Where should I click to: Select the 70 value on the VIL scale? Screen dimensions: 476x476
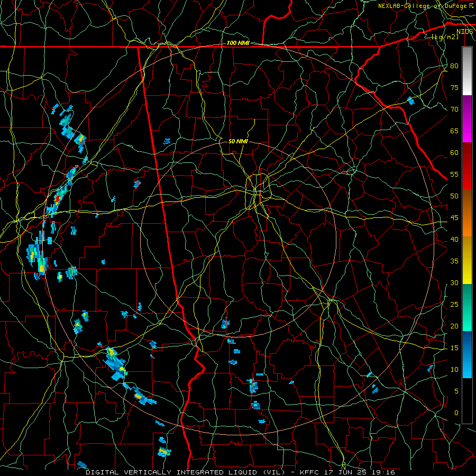coord(454,109)
